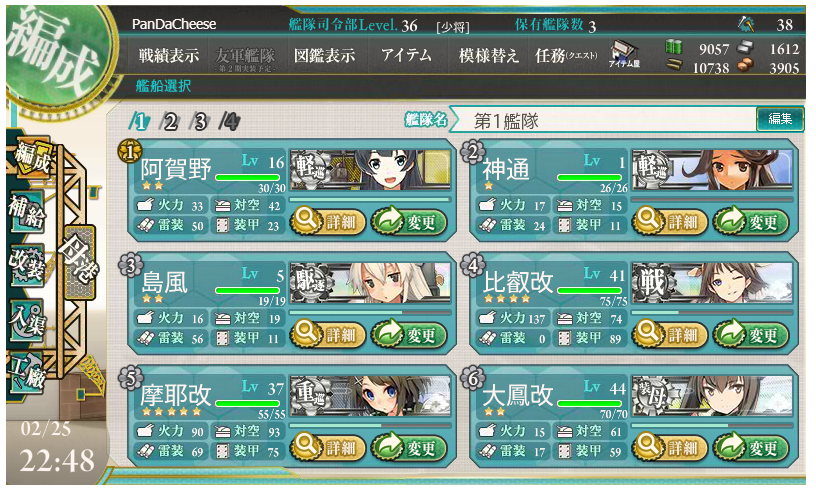
Task: Click the instant repair bucket icon
Action: [x=746, y=23]
